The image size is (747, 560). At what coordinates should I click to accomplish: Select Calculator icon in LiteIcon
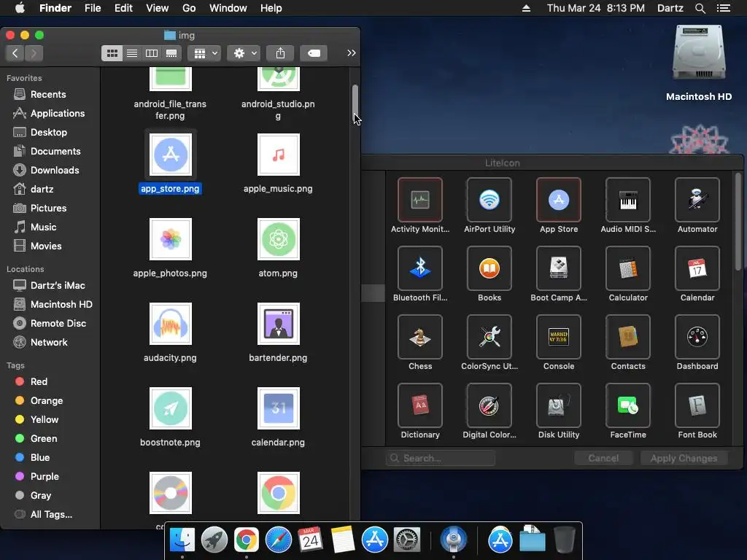628,268
